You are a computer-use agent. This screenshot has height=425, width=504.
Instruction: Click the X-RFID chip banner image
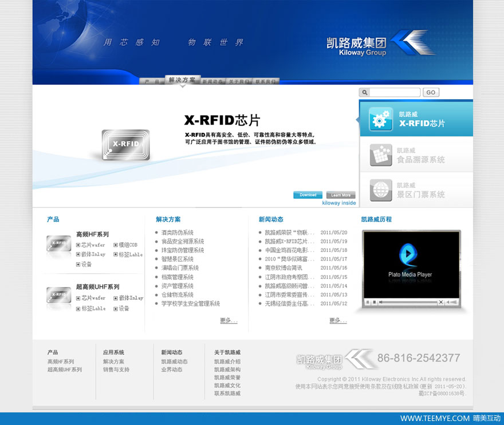click(x=125, y=145)
